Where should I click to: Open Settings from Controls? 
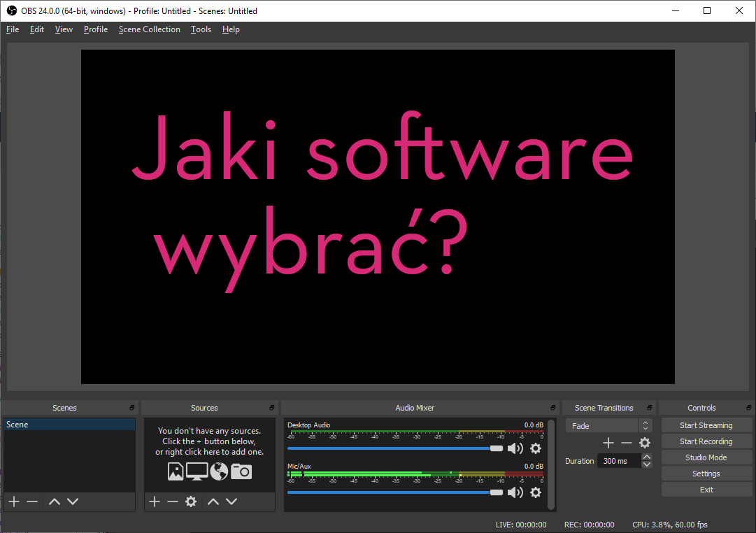click(706, 474)
